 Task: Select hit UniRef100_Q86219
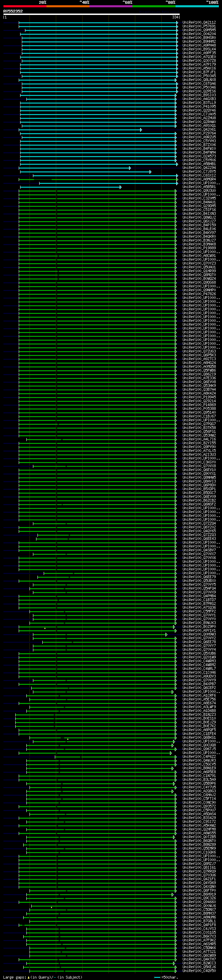(199, 374)
